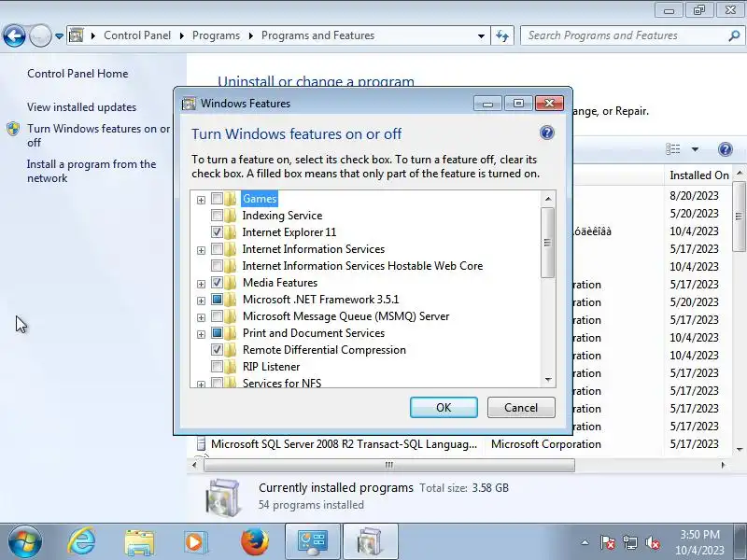747x560 pixels.
Task: Expand Print and Document Services node
Action: 201,334
